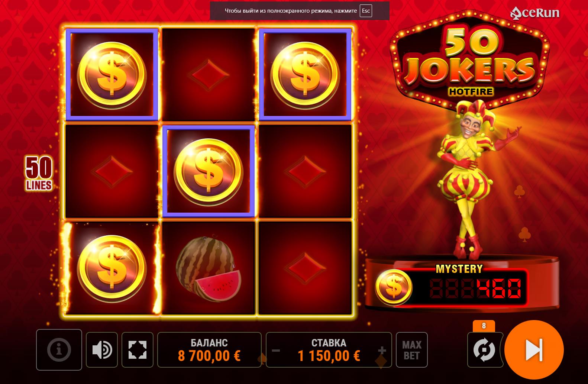Screen dimensions: 588x384
Task: Click the AceRun logo
Action: 535,13
